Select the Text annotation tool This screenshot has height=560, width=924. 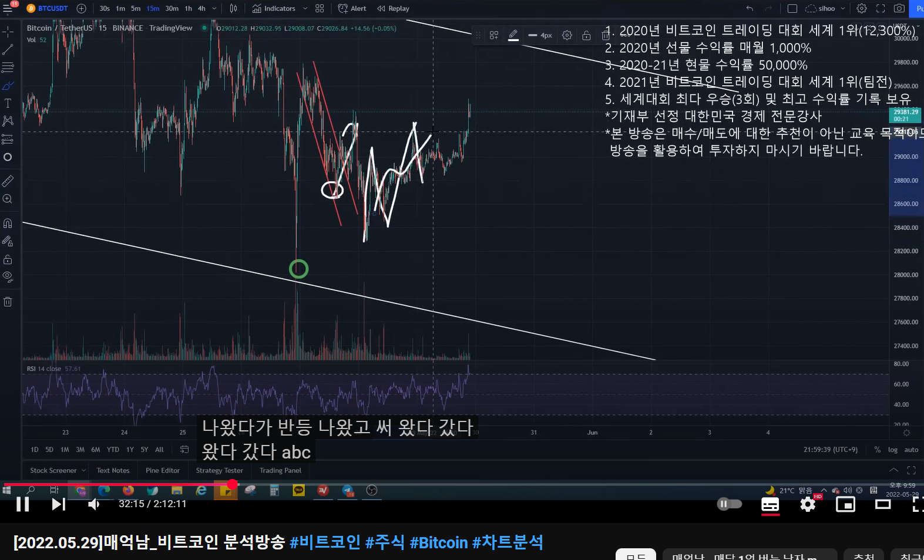click(x=8, y=103)
